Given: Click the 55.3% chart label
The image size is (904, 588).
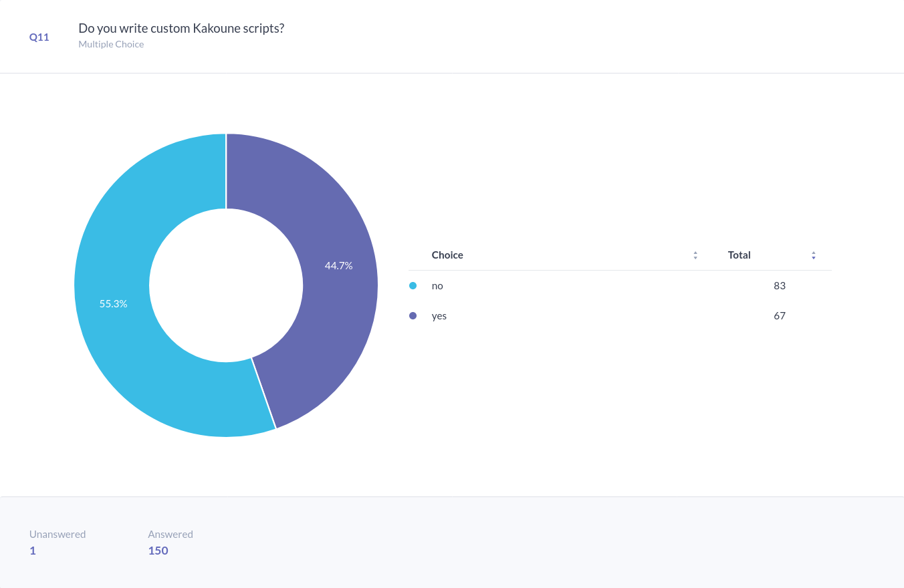Looking at the screenshot, I should pyautogui.click(x=113, y=303).
